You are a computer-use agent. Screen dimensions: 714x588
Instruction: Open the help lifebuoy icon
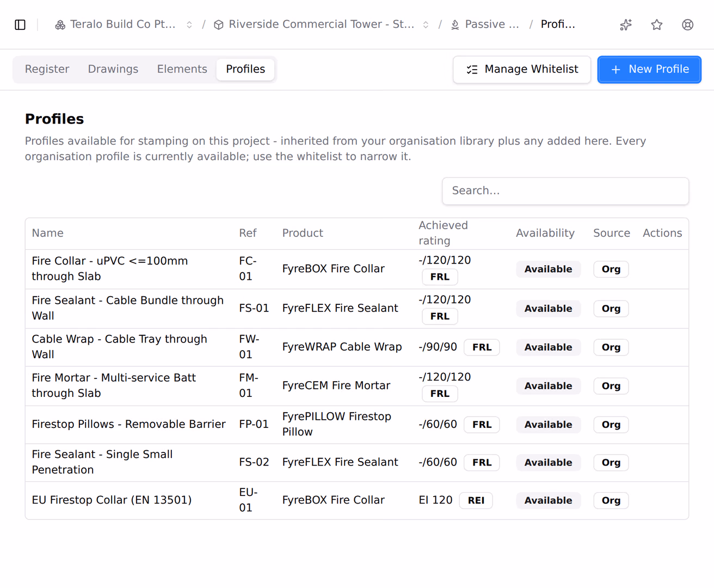click(688, 24)
